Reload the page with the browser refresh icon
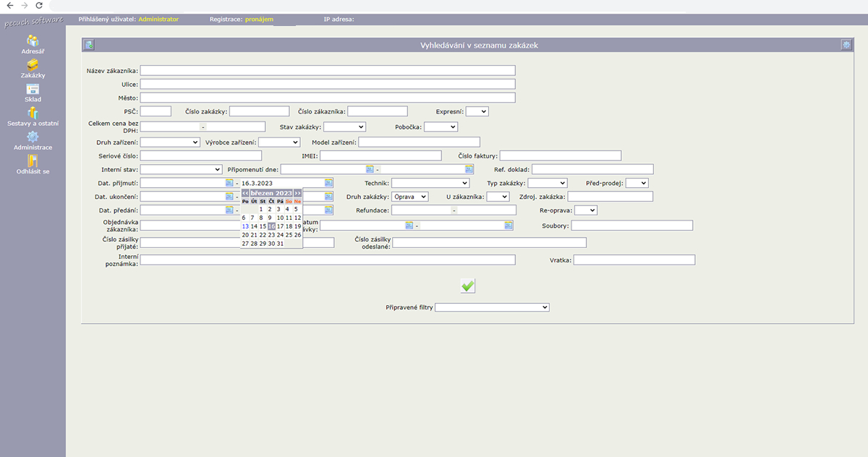 click(39, 5)
